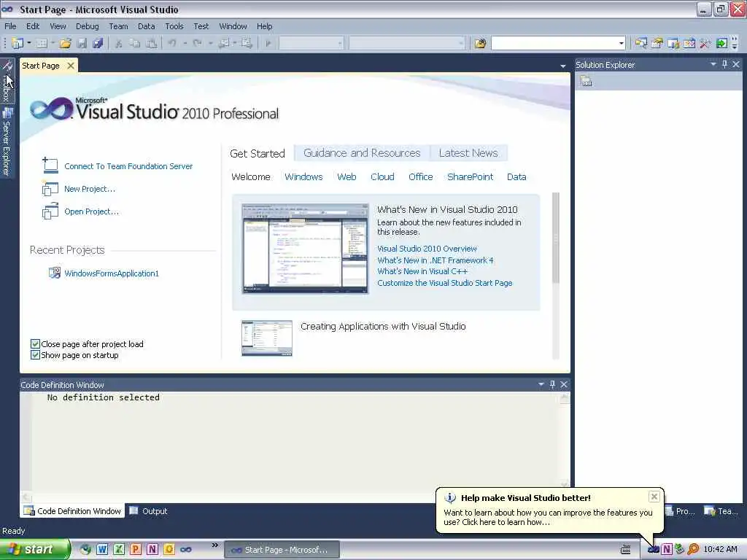Open the active documents list dropdown
The image size is (747, 560).
[563, 66]
